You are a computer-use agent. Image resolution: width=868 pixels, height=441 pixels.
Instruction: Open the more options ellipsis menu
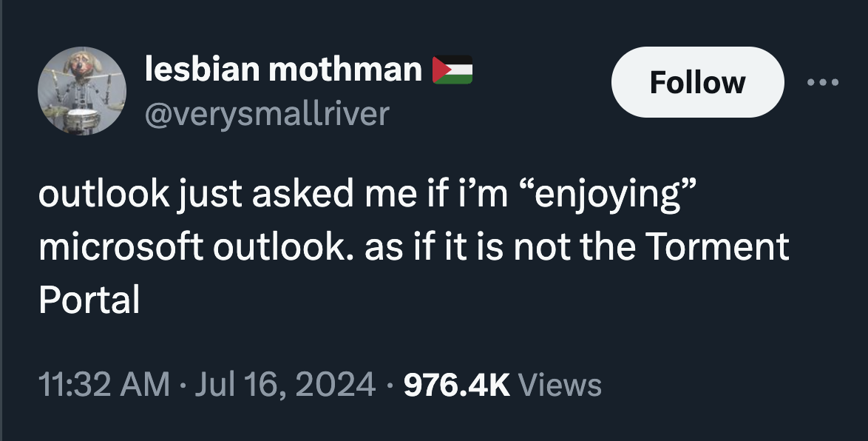click(x=822, y=82)
